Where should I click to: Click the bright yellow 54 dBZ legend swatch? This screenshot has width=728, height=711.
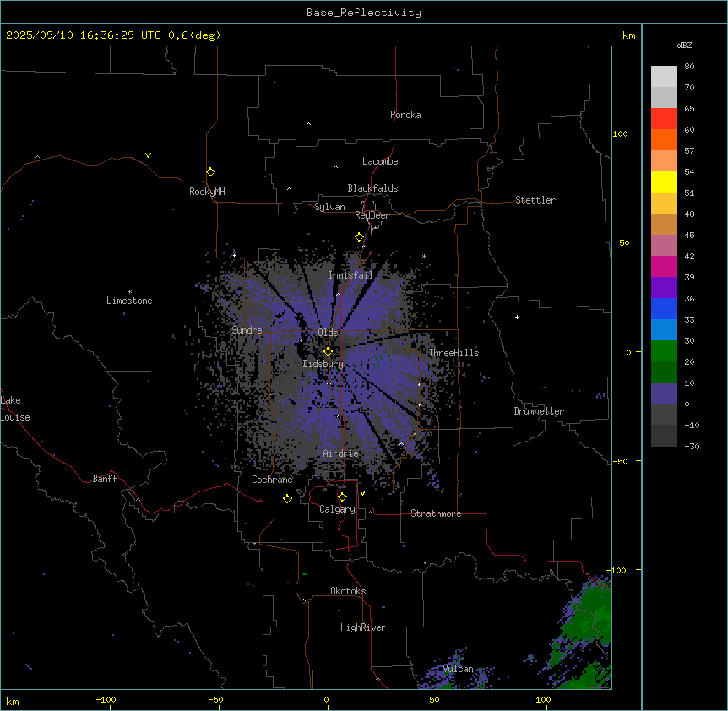(664, 182)
